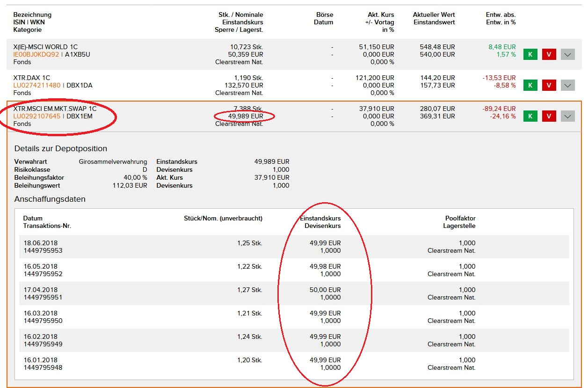Click acquisition date 18.06.2018
Screen dimensions: 588x388
coord(40,243)
